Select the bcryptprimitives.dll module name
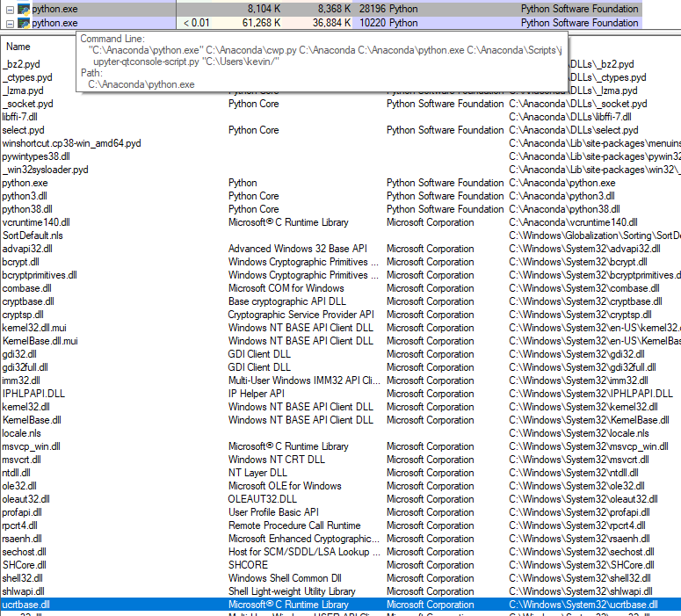681x616 pixels. [x=40, y=275]
